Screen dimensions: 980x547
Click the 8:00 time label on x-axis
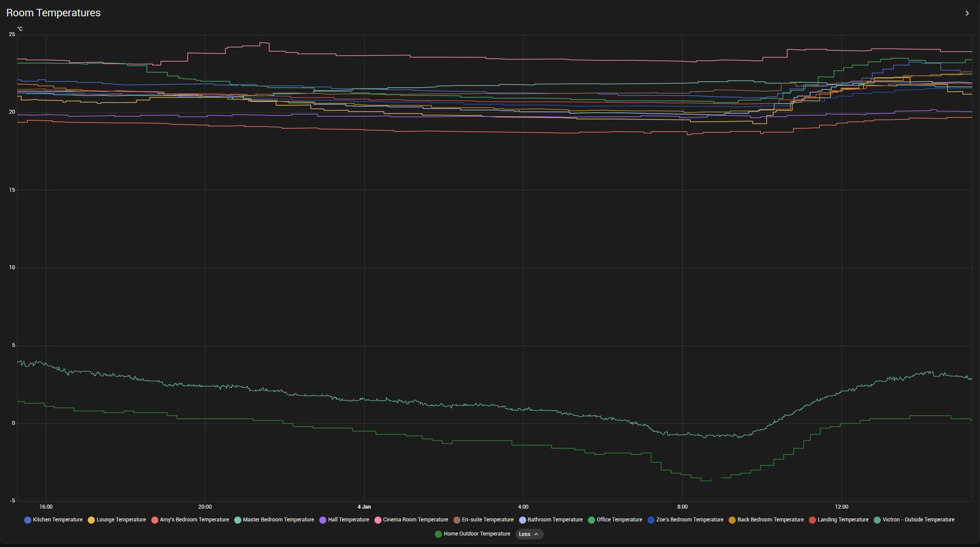point(682,507)
